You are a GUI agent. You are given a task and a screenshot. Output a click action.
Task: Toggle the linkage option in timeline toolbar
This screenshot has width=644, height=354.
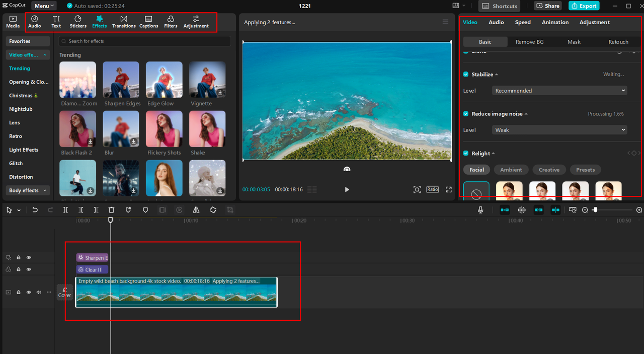(538, 210)
